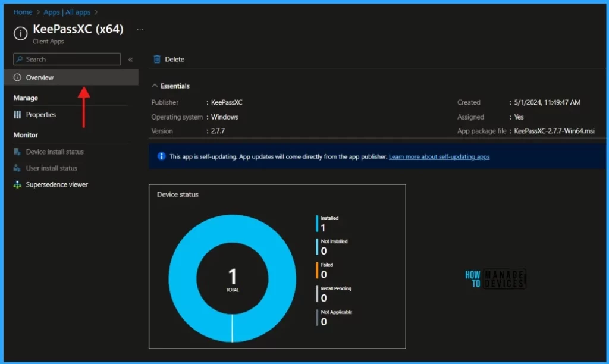Screen dimensions: 609x364
Task: Click the KeePassXC-2.7.7-Win64.msi file name
Action: pyautogui.click(x=554, y=131)
